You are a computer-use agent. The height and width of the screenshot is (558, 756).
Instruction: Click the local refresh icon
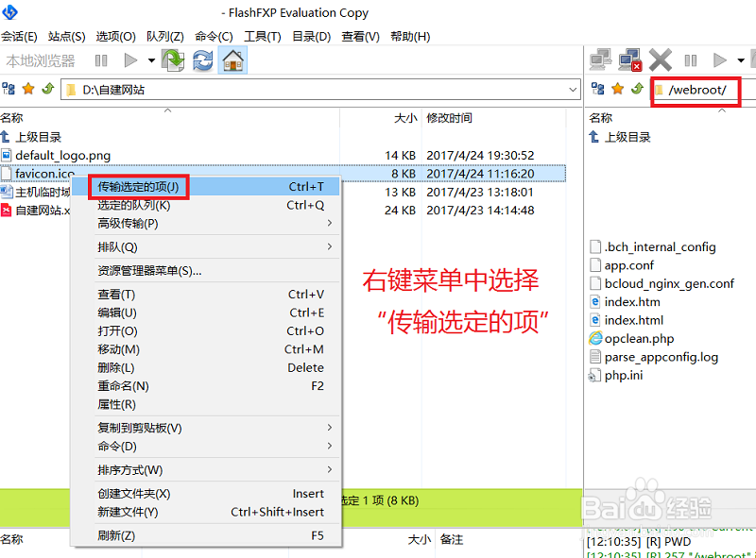coord(203,60)
